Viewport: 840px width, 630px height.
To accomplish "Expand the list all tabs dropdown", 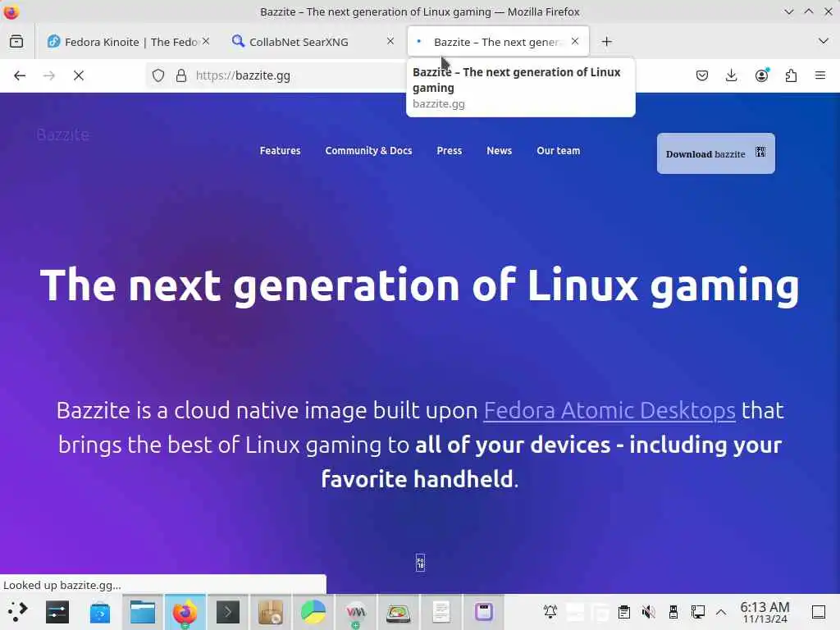I will coord(824,41).
